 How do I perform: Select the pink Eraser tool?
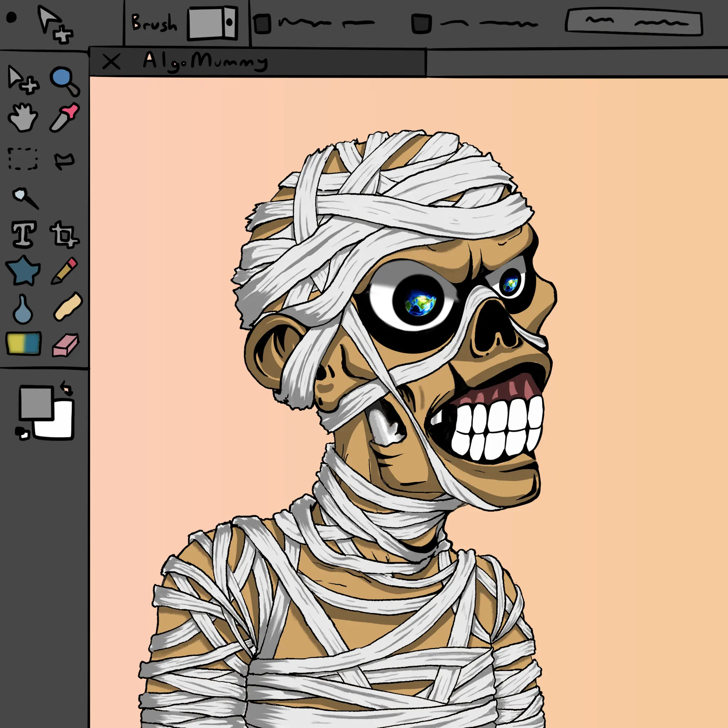pyautogui.click(x=65, y=344)
